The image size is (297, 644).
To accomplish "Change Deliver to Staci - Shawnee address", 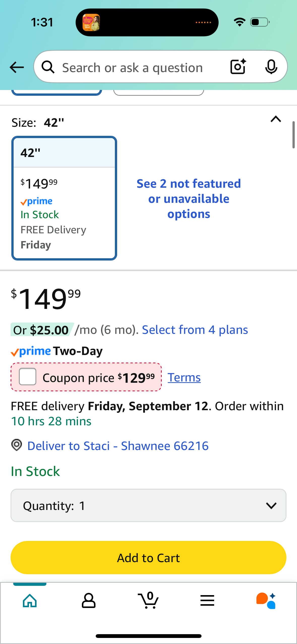I will point(118,446).
